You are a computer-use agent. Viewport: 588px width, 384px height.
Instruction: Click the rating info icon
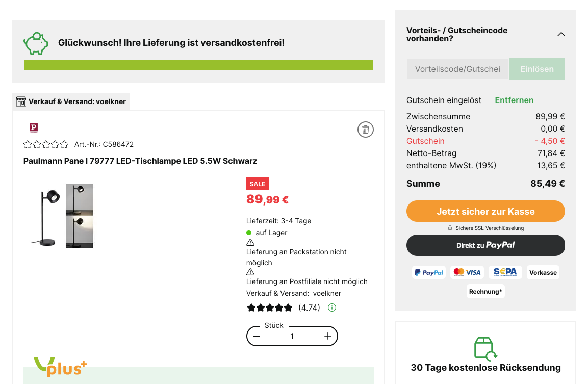tap(332, 308)
